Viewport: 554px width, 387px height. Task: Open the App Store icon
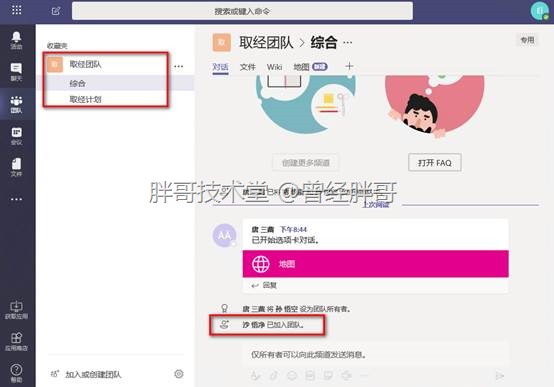coord(16,342)
